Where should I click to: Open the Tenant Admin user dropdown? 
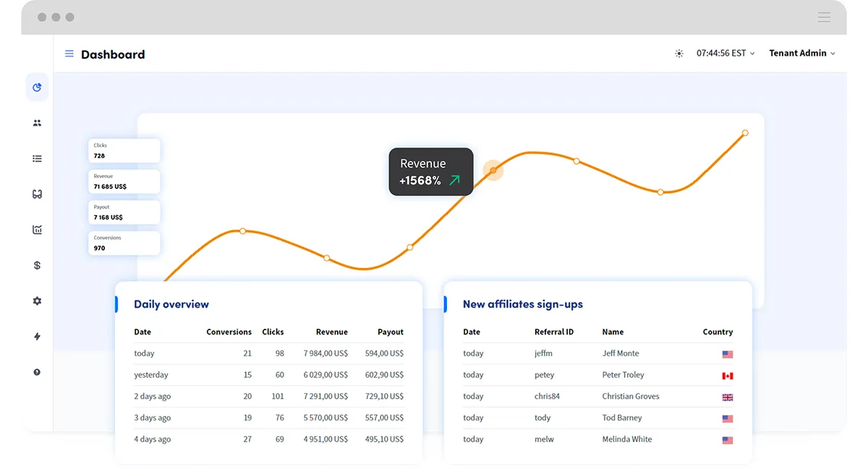pos(801,54)
